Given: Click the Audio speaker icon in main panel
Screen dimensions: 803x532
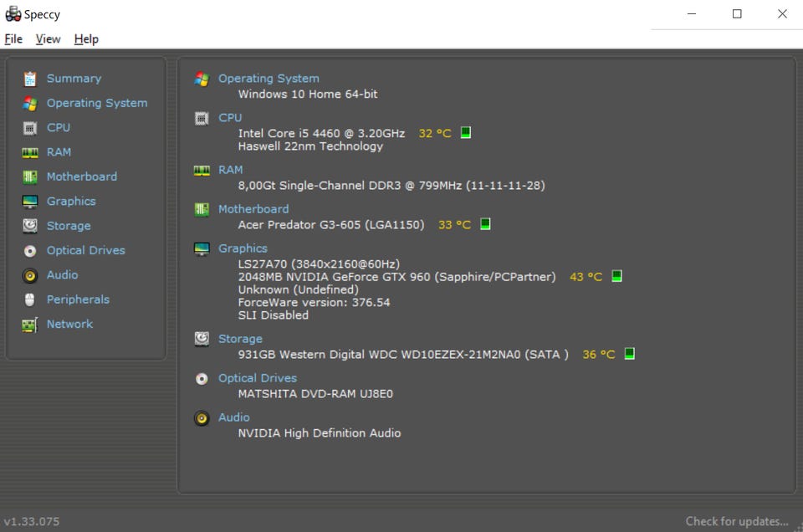Looking at the screenshot, I should coord(202,417).
